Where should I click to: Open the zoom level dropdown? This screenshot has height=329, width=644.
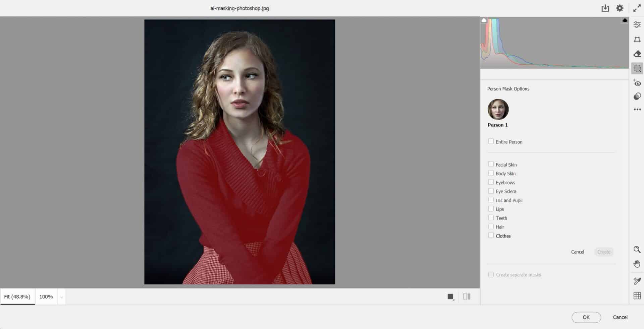(61, 297)
